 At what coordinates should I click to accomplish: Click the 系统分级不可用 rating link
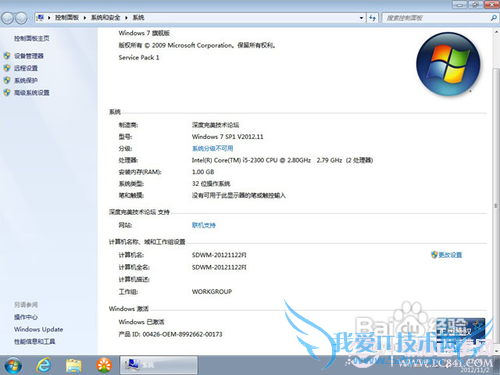click(x=212, y=148)
